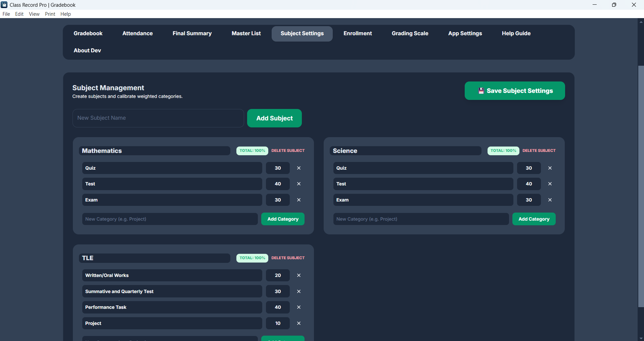Open the Print menu

coord(50,14)
